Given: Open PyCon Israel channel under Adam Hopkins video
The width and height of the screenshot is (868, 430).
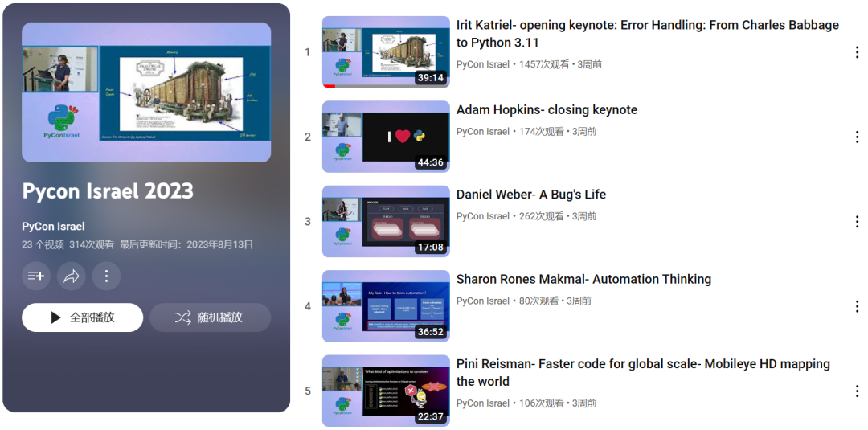Looking at the screenshot, I should click(483, 132).
